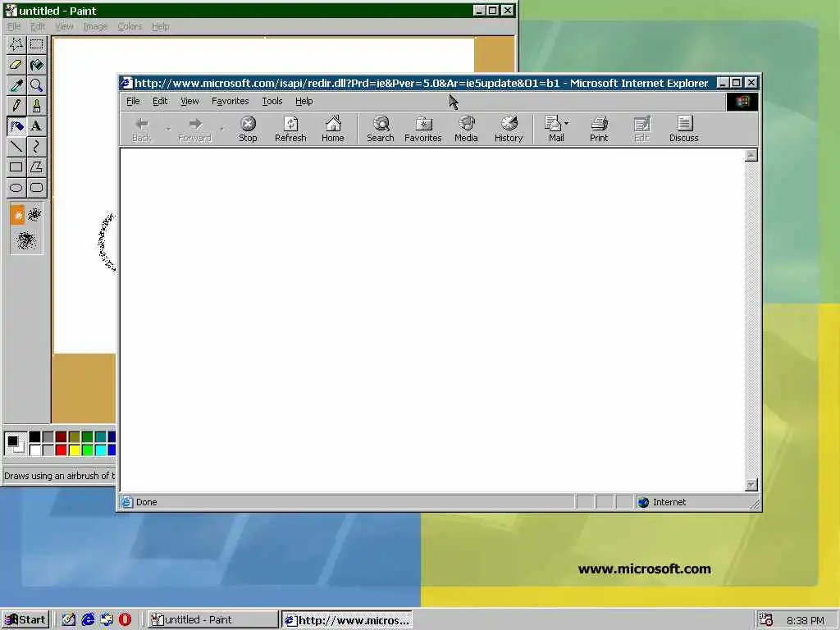840x630 pixels.
Task: Switch to the Internet Explorer taskbar button
Action: (x=347, y=620)
